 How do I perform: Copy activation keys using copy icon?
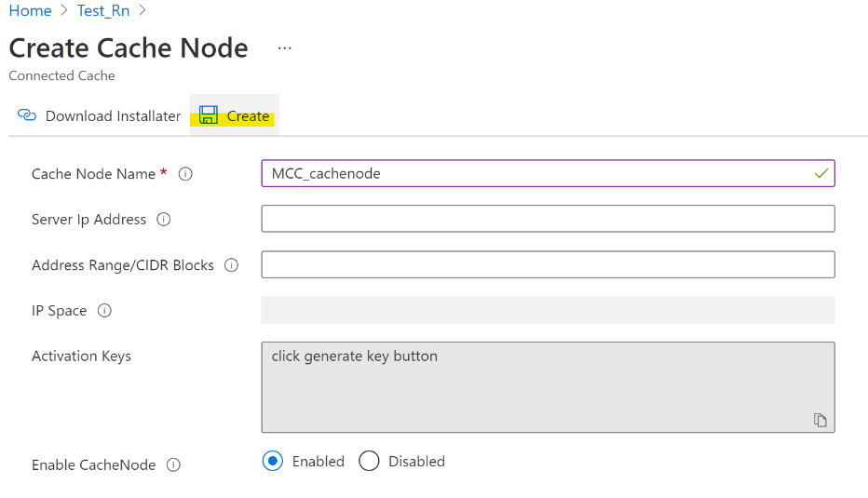pos(821,420)
